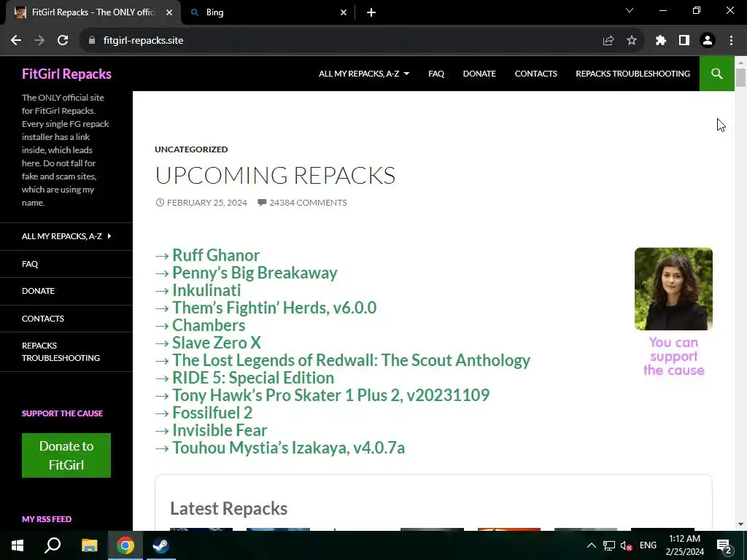Show hidden system tray icons
Screen dimensions: 747x560
591,545
